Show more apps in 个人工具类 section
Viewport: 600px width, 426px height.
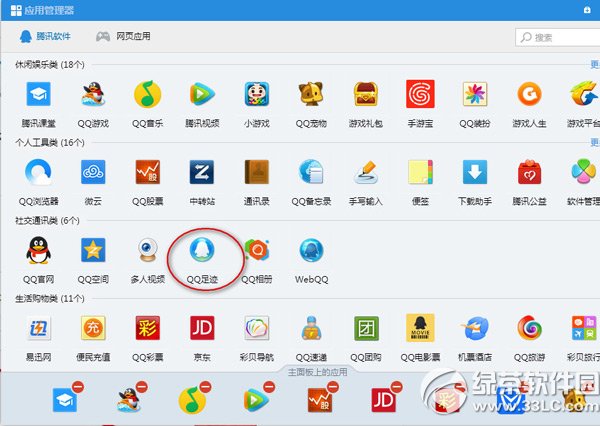594,142
